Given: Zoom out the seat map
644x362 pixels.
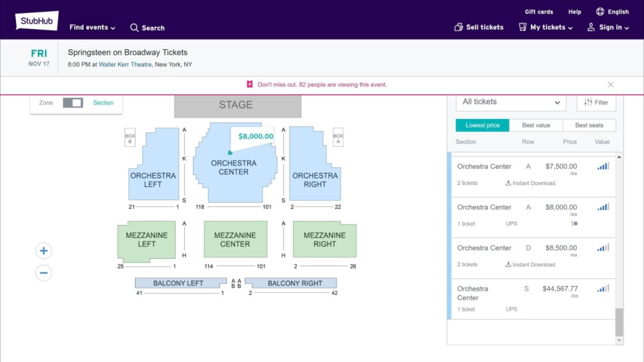Looking at the screenshot, I should pyautogui.click(x=44, y=273).
